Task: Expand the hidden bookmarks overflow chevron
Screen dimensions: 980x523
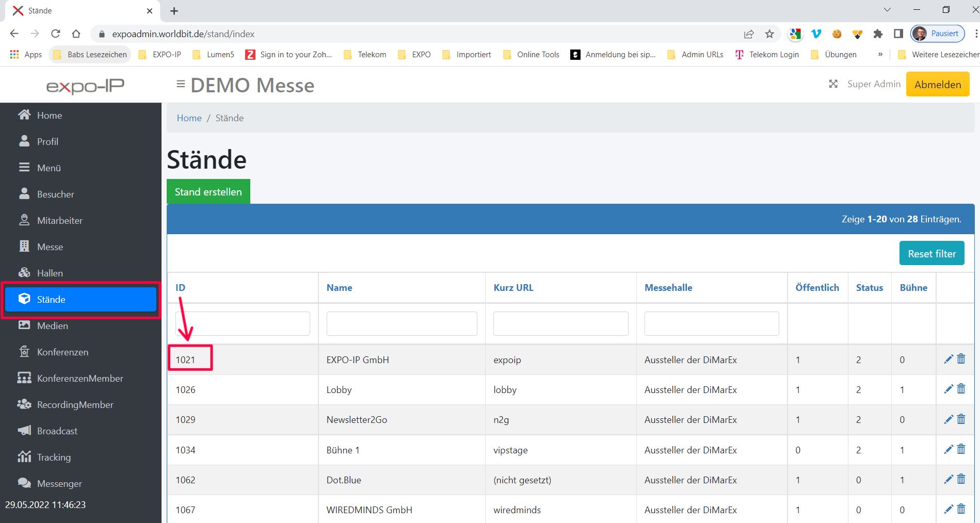Action: pyautogui.click(x=880, y=55)
